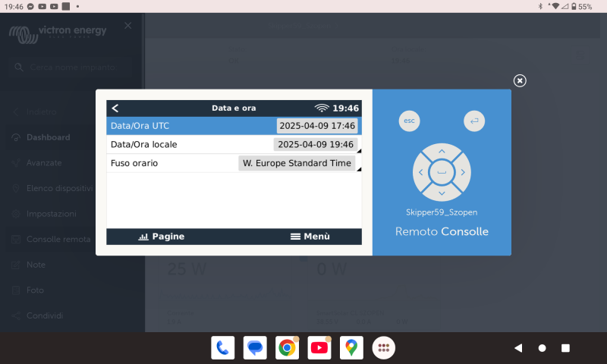Open YouTube from the dock
This screenshot has height=364, width=607.
(319, 348)
